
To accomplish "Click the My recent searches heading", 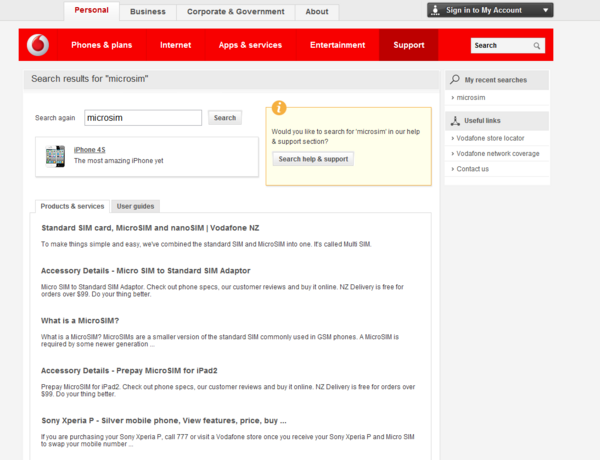I will 496,80.
